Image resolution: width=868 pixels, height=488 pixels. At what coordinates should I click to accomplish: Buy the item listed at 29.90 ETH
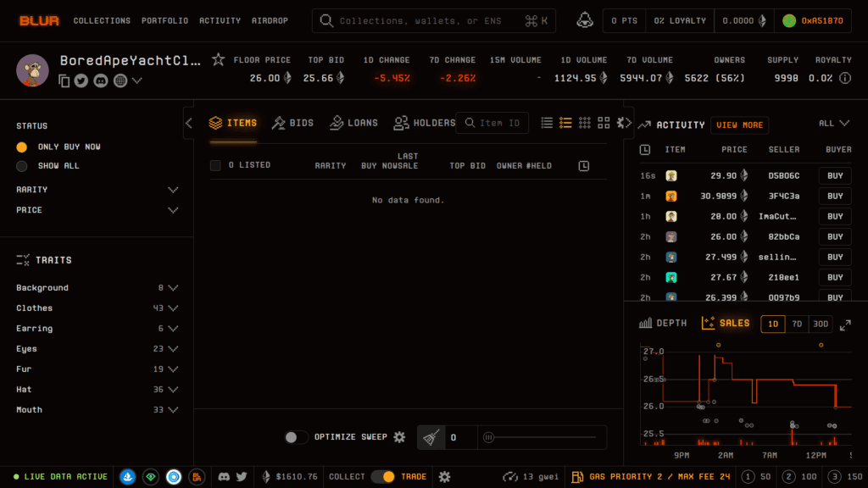(834, 175)
